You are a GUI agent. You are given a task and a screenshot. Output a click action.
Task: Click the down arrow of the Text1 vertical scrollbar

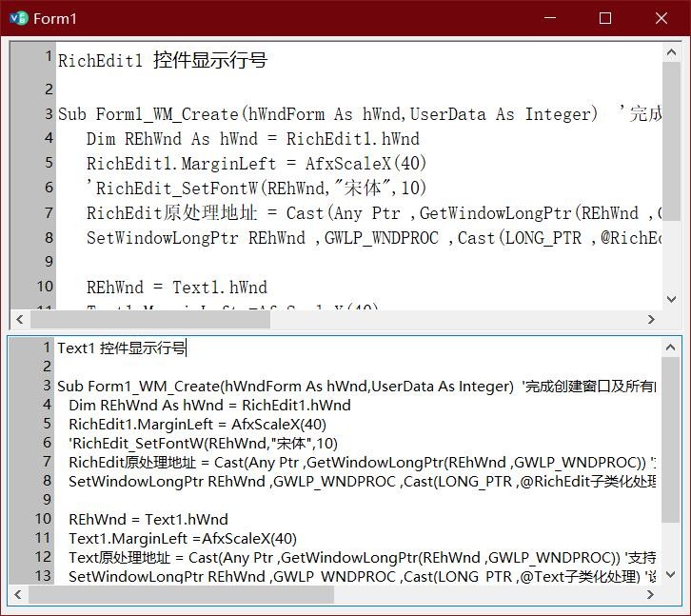[671, 574]
